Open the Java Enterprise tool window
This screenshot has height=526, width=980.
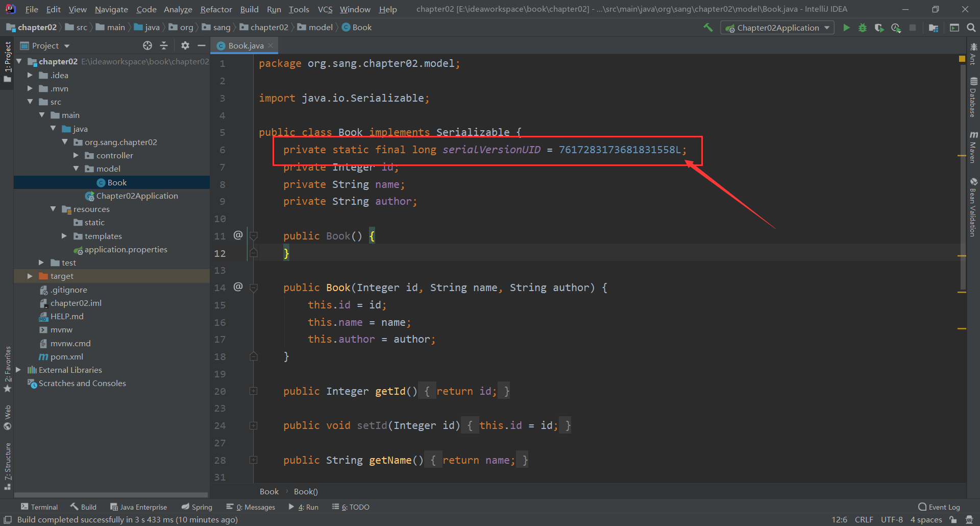(x=139, y=507)
